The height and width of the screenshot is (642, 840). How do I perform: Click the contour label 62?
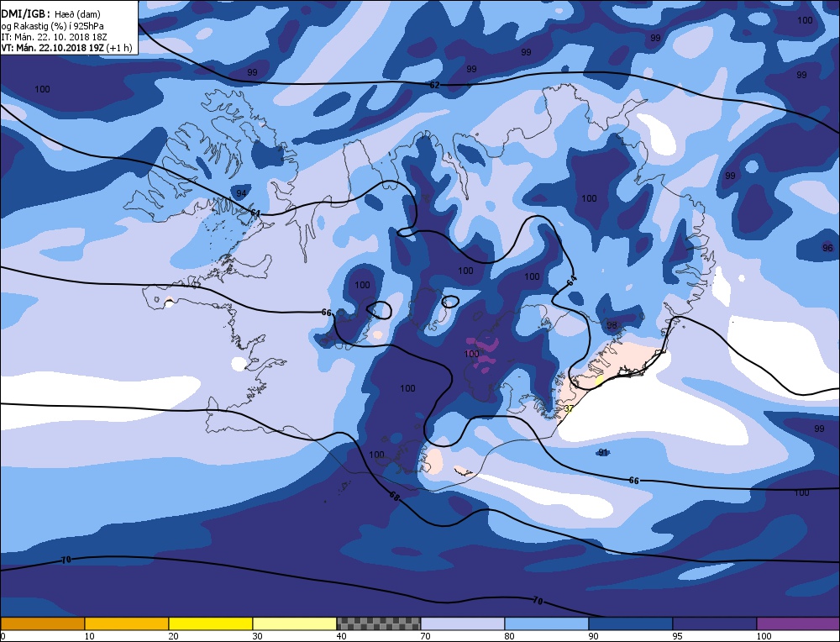tap(434, 85)
